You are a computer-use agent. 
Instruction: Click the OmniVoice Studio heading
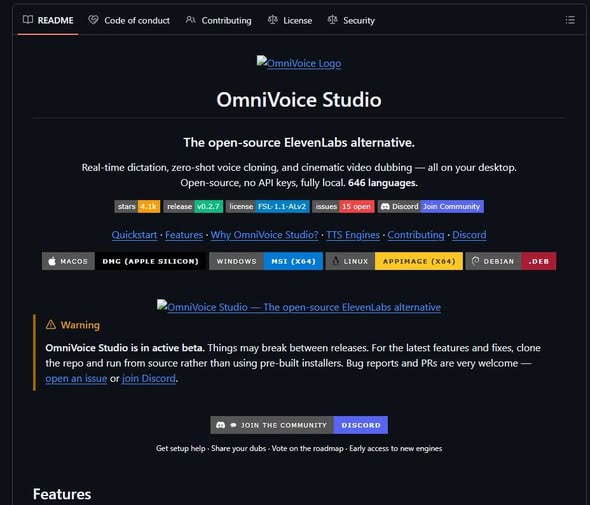pyautogui.click(x=299, y=100)
